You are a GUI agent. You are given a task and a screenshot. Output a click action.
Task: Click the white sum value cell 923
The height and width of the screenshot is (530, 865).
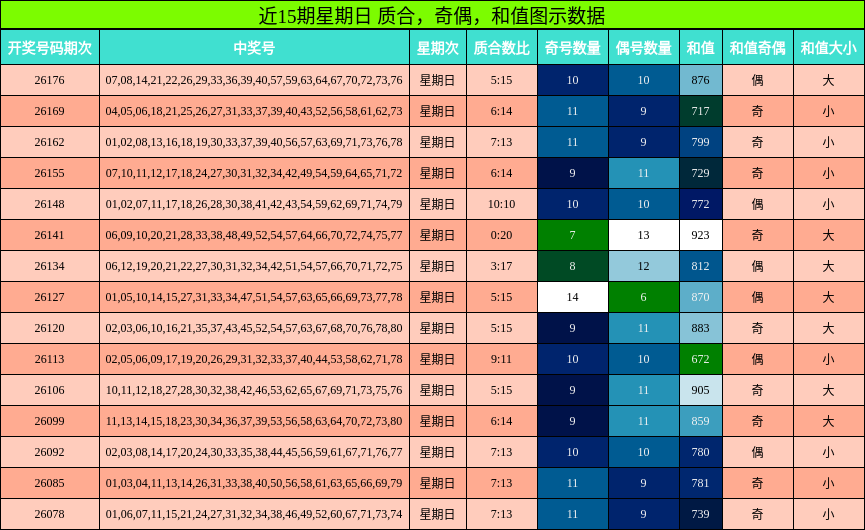(x=701, y=235)
